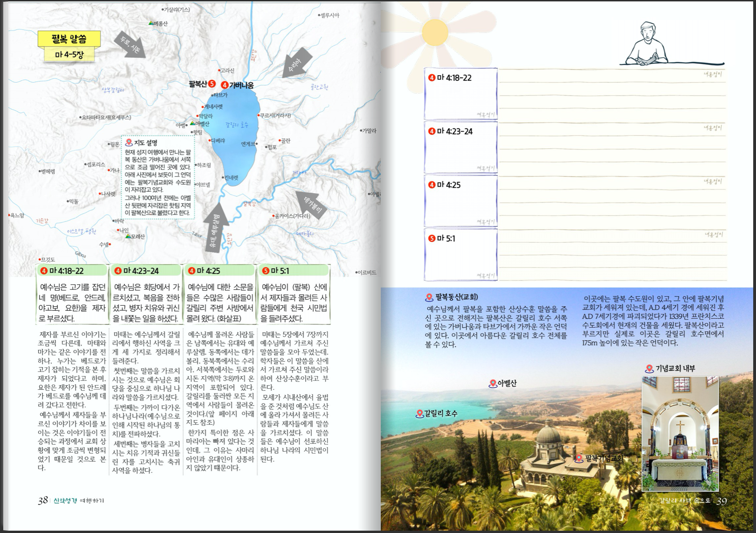Click the page number 38
Viewport: 756px width, 533px height.
click(x=43, y=500)
